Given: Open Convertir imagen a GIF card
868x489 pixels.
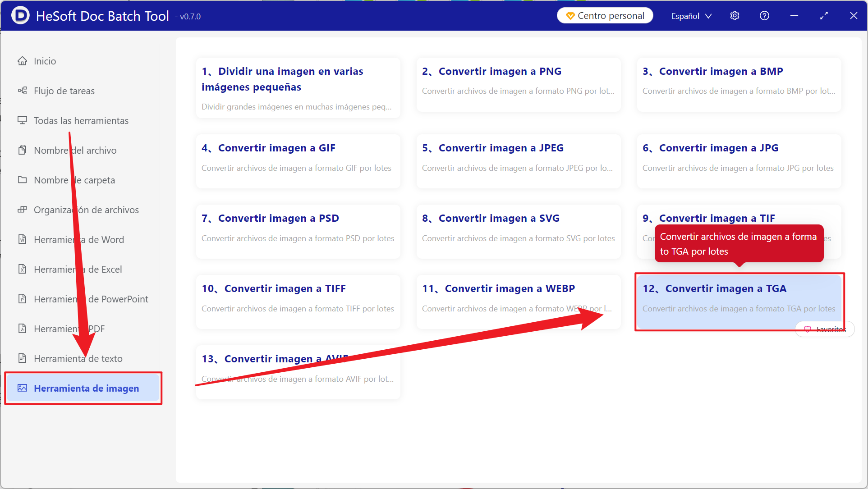Looking at the screenshot, I should [298, 161].
